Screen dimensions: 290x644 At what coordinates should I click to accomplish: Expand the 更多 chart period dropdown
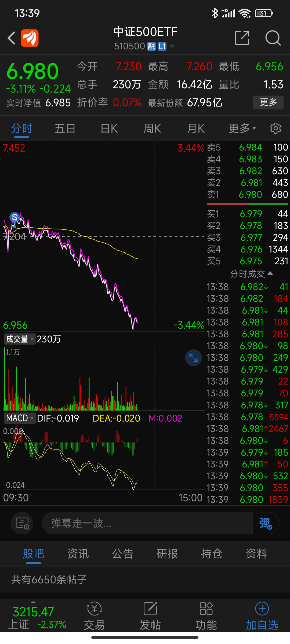pyautogui.click(x=242, y=128)
